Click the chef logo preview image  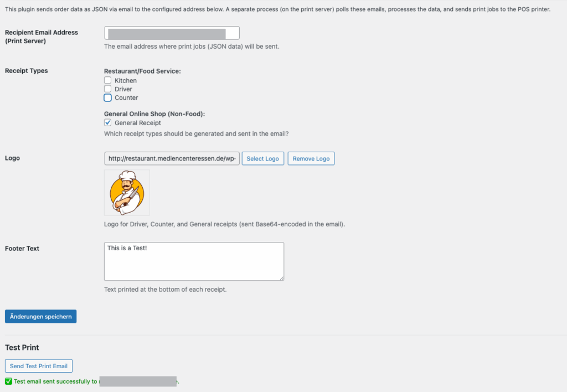[127, 193]
